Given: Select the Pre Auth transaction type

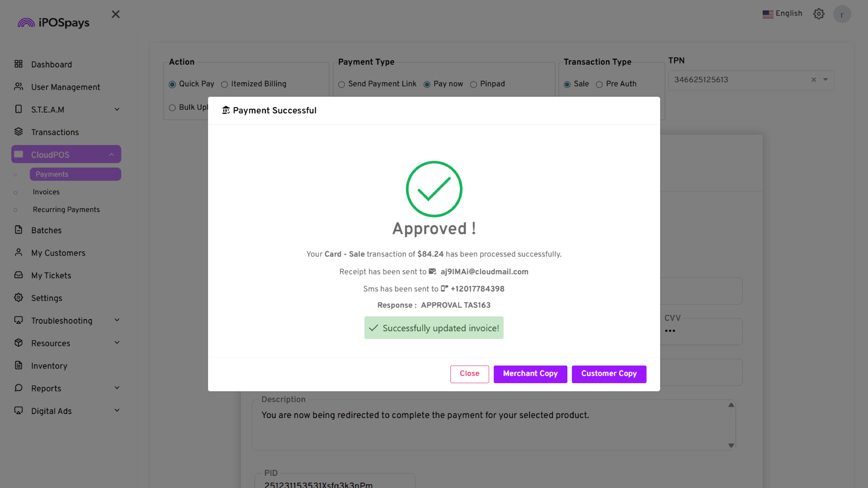Looking at the screenshot, I should (599, 84).
